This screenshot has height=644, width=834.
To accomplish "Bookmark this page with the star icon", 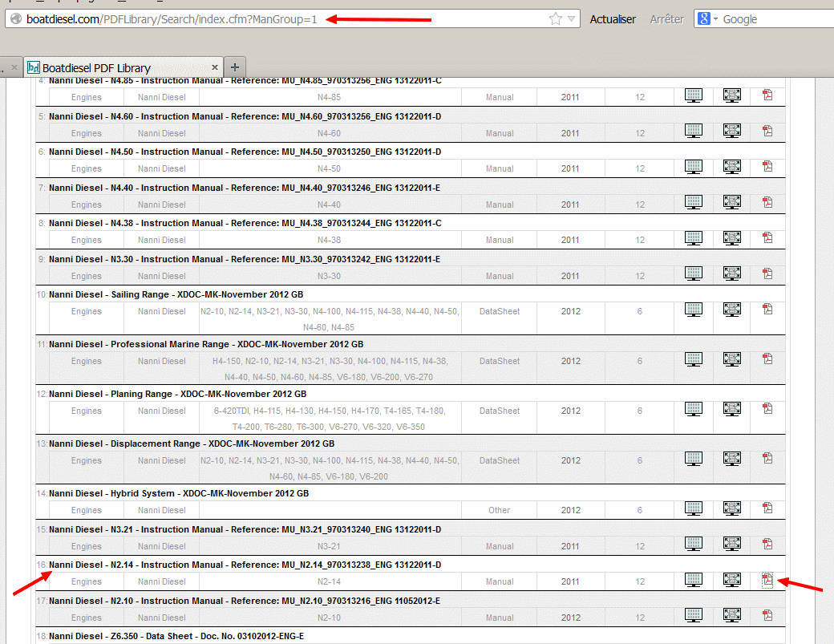I will [556, 19].
